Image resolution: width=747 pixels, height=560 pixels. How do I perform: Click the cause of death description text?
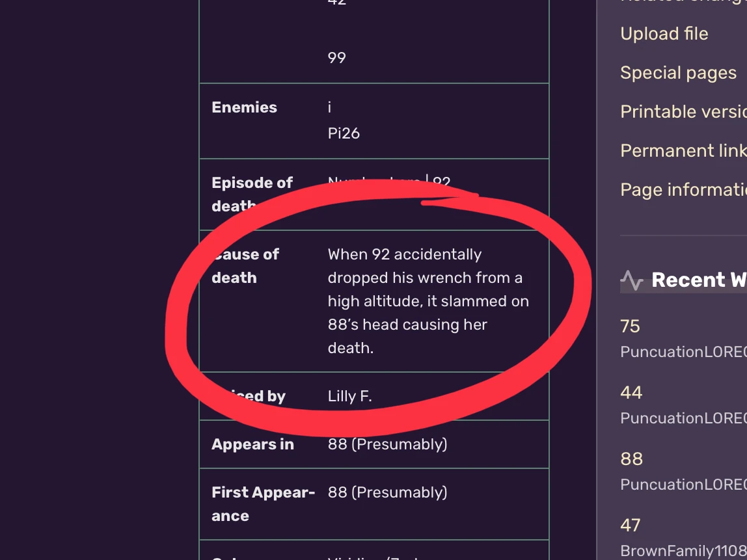428,301
